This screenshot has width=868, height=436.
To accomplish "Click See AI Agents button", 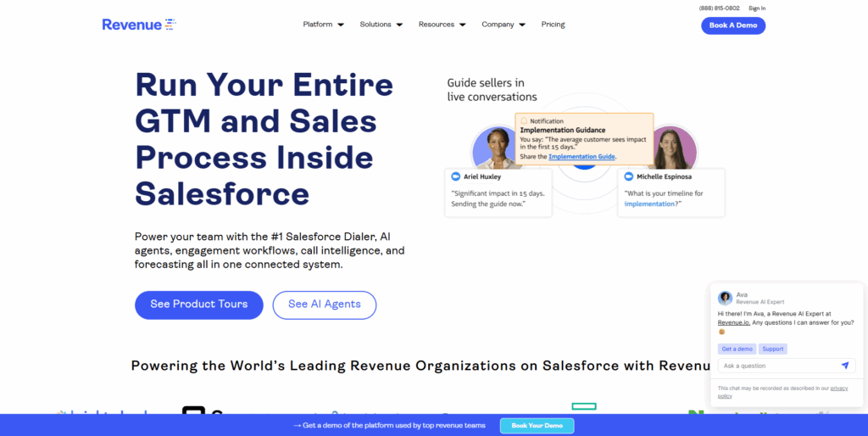I will tap(325, 305).
